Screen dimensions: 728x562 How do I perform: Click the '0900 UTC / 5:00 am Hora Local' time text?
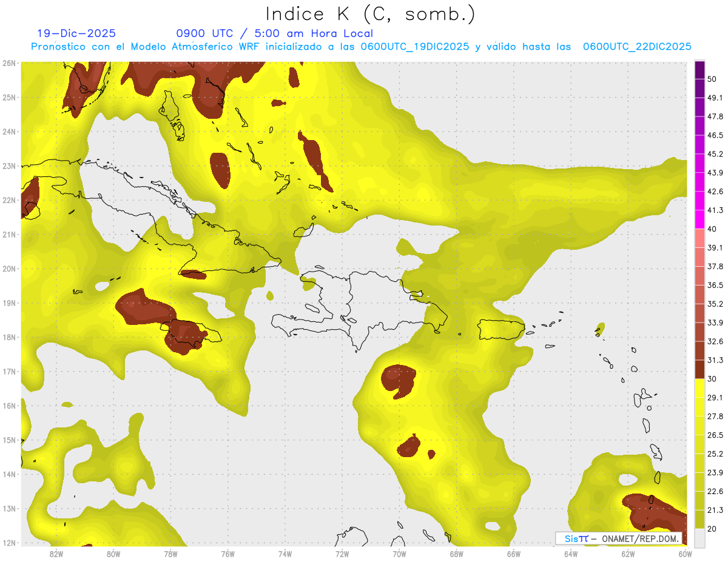(274, 33)
